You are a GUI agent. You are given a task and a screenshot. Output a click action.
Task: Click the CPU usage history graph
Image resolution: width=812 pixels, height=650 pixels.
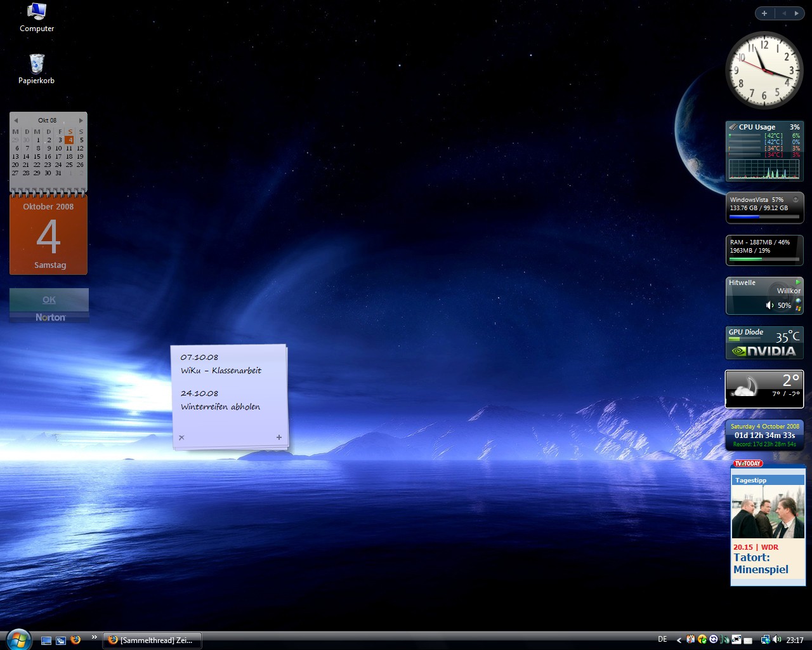764,169
